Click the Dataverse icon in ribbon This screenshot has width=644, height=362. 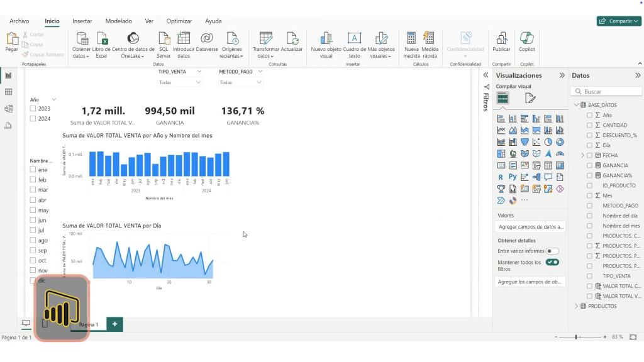[206, 39]
